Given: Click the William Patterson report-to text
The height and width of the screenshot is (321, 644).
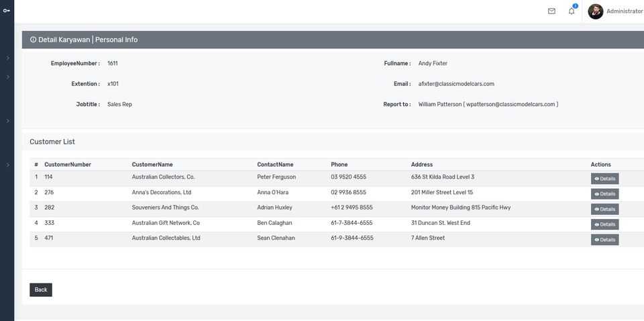Looking at the screenshot, I should point(488,104).
